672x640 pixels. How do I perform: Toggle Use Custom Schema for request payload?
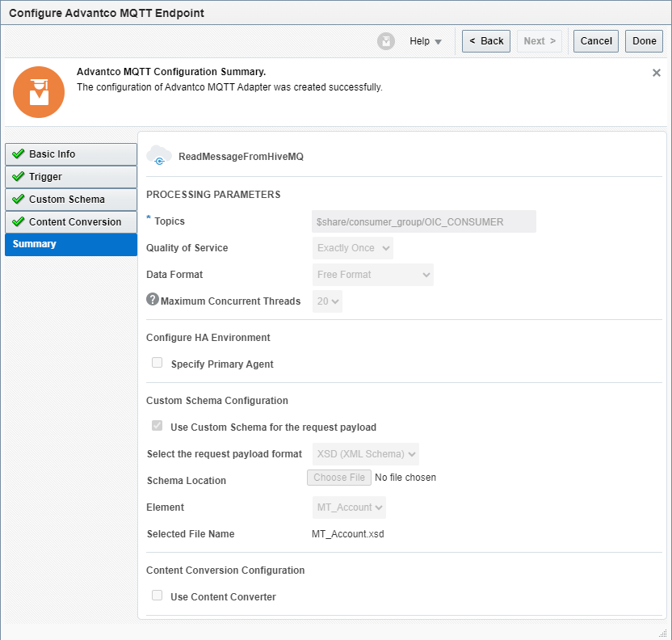157,427
